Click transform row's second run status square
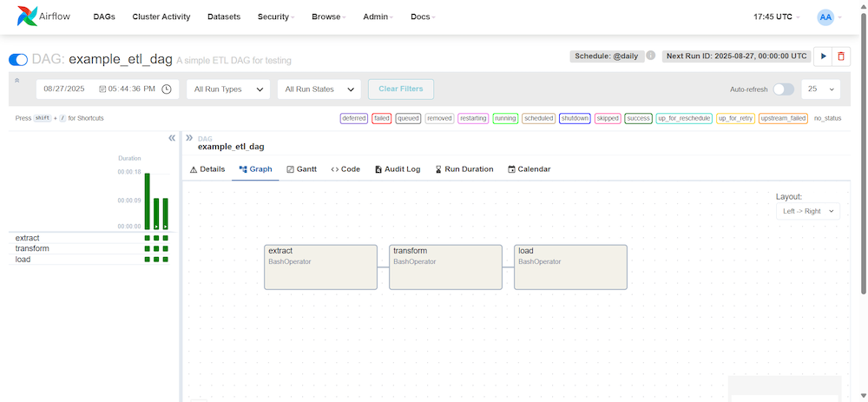Screen dimensions: 868x402 tap(156, 248)
